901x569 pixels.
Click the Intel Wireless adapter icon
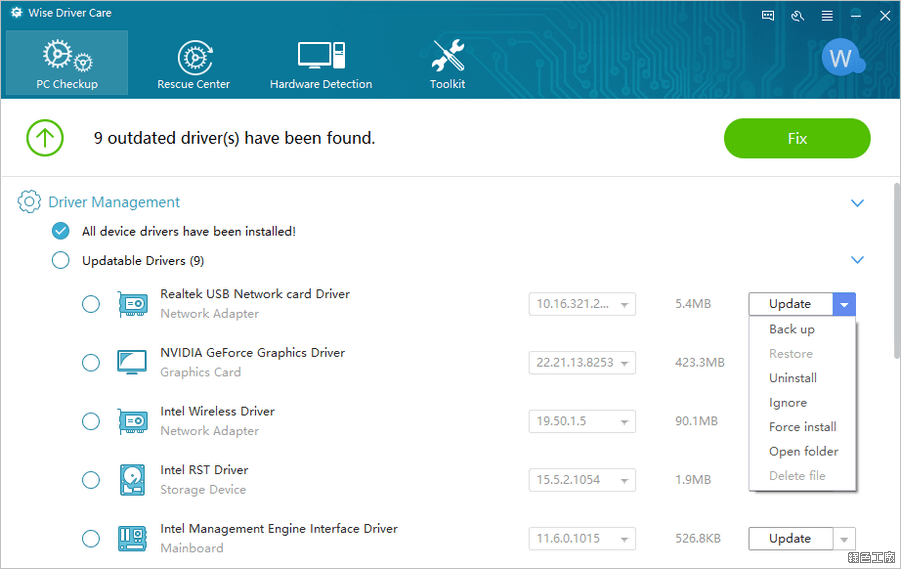pyautogui.click(x=133, y=421)
